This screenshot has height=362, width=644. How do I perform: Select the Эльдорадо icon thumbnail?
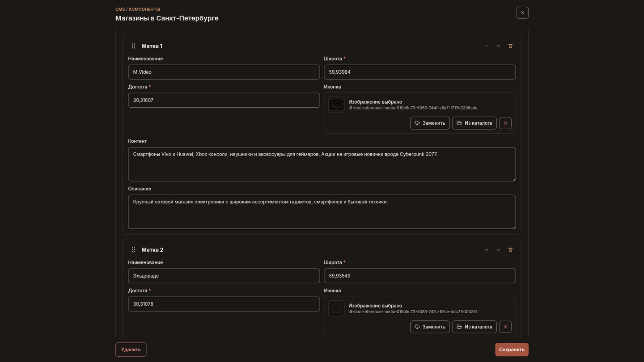tap(336, 308)
